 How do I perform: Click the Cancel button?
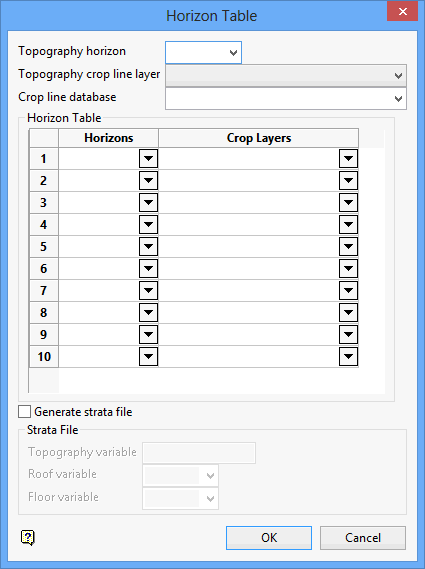pyautogui.click(x=363, y=538)
